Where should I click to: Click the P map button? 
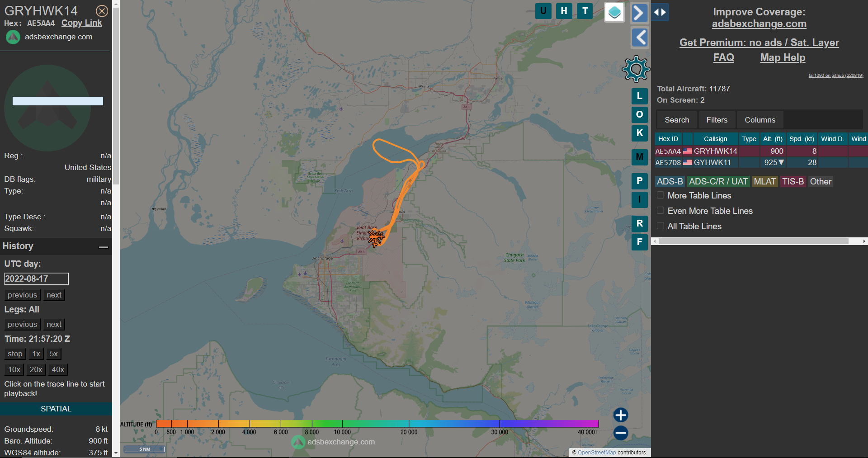point(639,181)
